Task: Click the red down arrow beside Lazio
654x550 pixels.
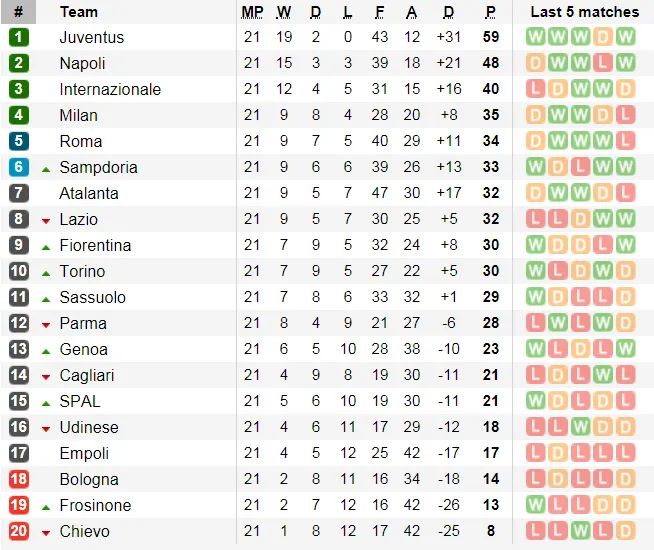Action: click(46, 220)
